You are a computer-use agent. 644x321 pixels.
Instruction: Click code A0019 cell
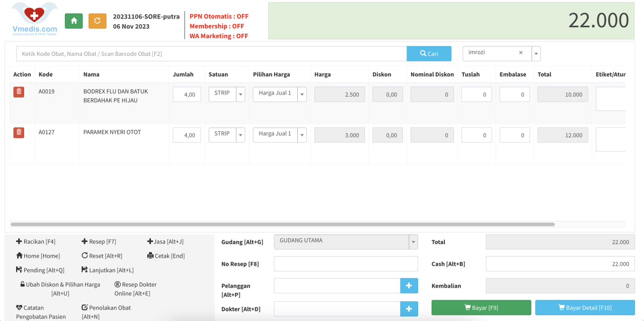click(47, 92)
